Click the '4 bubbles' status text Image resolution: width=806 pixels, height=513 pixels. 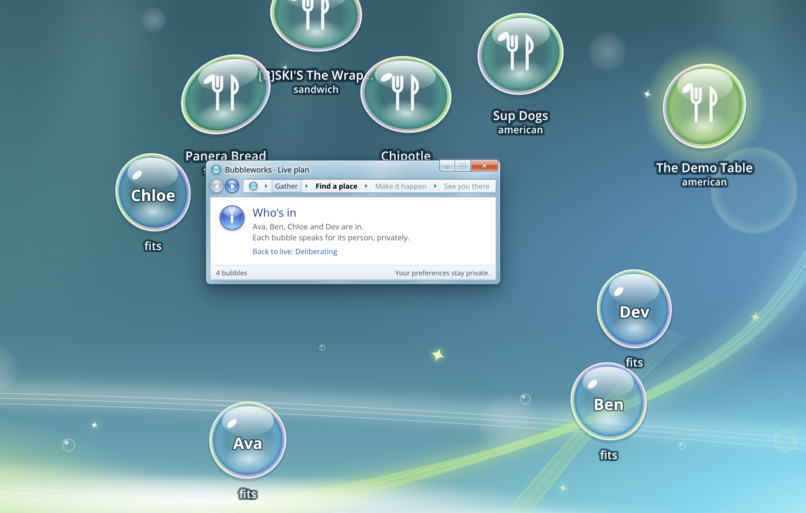231,273
